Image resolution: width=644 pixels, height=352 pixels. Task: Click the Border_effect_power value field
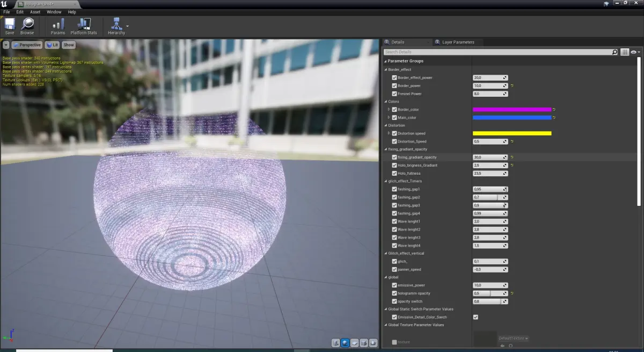point(490,77)
